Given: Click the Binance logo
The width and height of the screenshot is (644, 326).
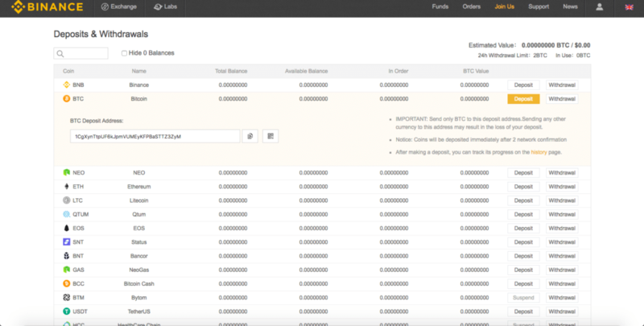Looking at the screenshot, I should point(47,7).
